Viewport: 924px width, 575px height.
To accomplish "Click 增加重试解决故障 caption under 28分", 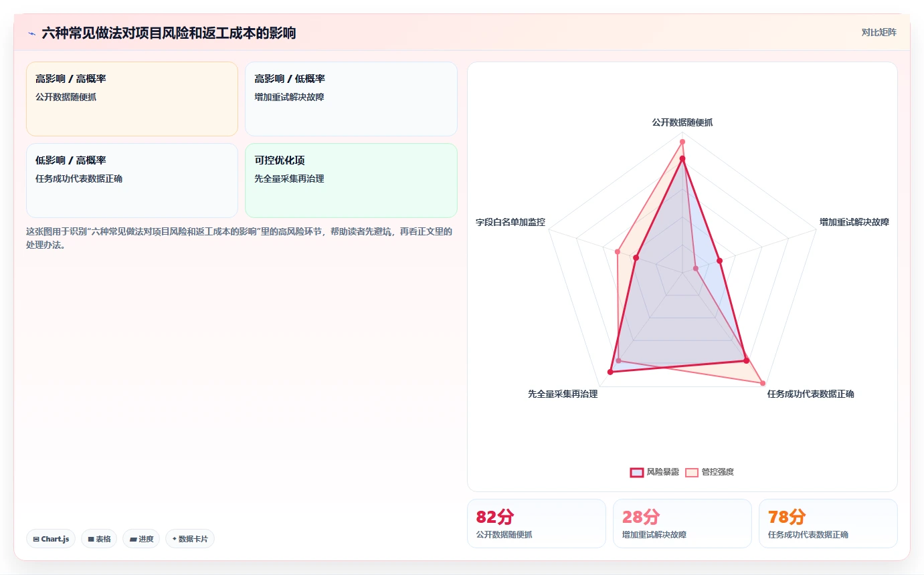I will click(654, 535).
